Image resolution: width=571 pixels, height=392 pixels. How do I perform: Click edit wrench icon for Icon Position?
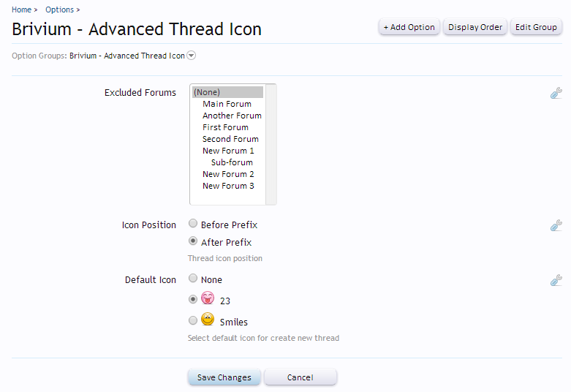556,225
